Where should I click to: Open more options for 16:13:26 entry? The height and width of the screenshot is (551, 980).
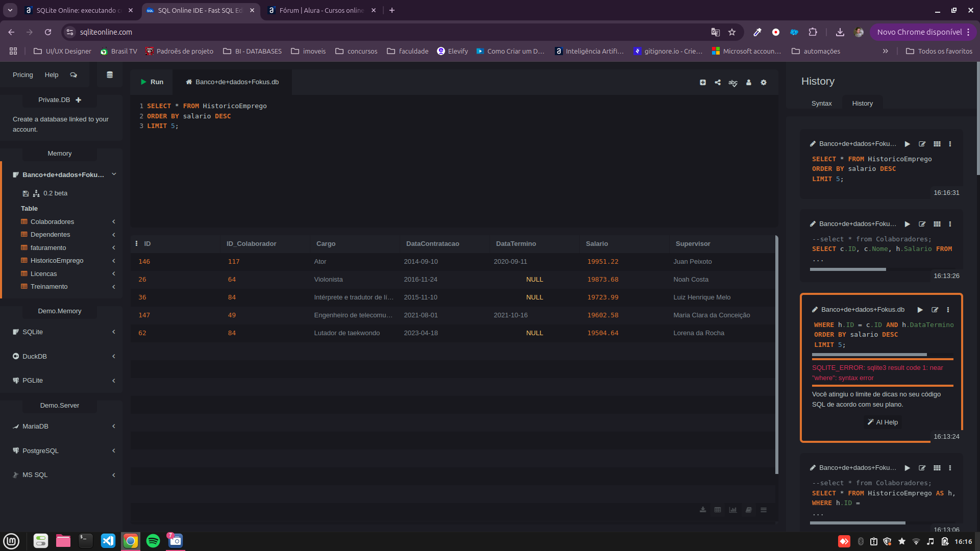click(x=950, y=224)
